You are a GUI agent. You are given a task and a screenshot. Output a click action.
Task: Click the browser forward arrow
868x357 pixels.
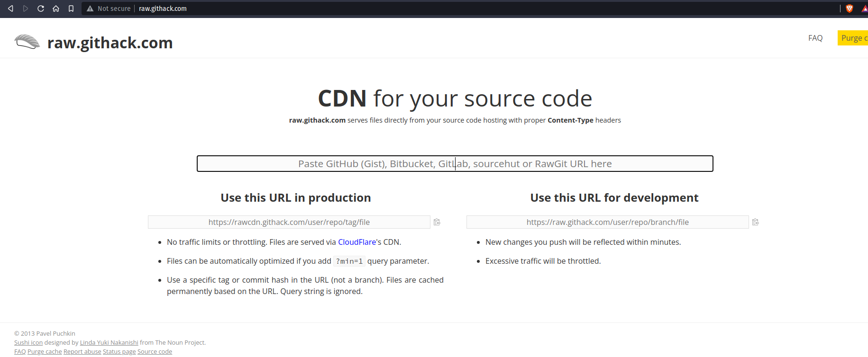point(26,9)
